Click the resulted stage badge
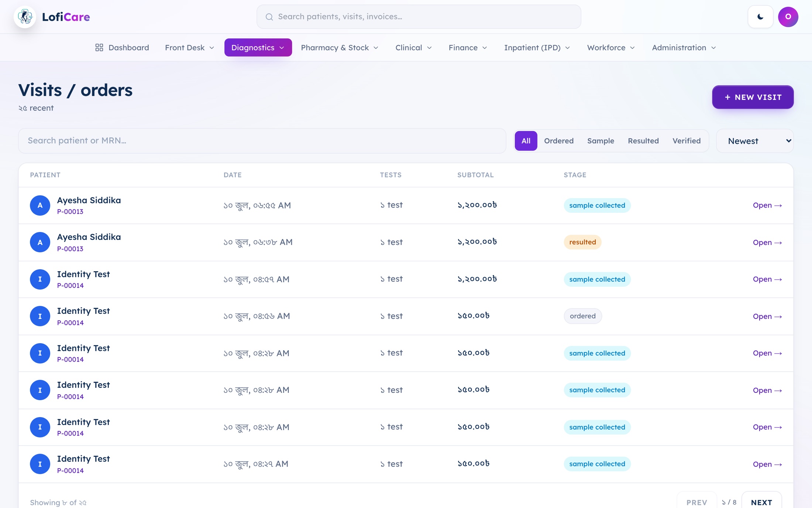The width and height of the screenshot is (812, 508). [582, 242]
